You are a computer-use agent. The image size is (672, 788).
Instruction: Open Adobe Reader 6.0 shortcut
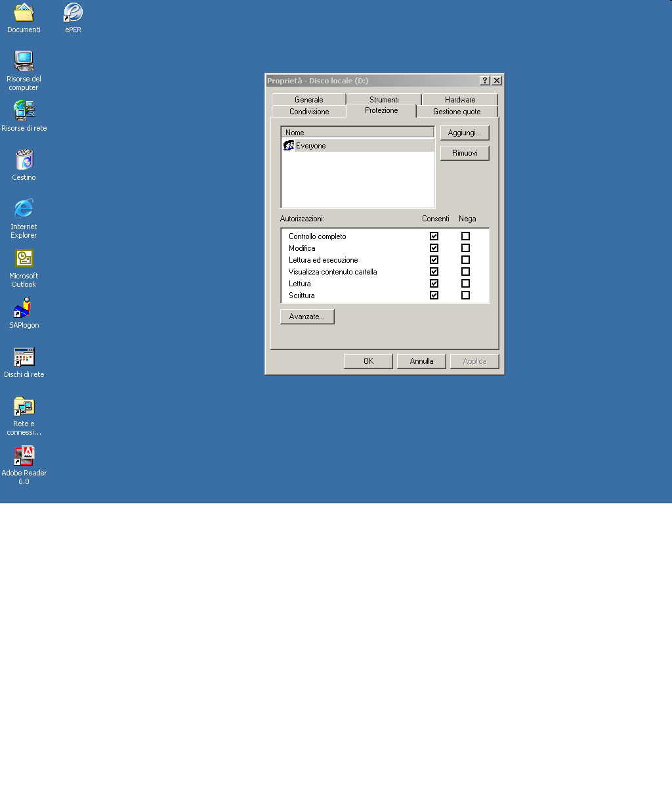click(x=24, y=455)
